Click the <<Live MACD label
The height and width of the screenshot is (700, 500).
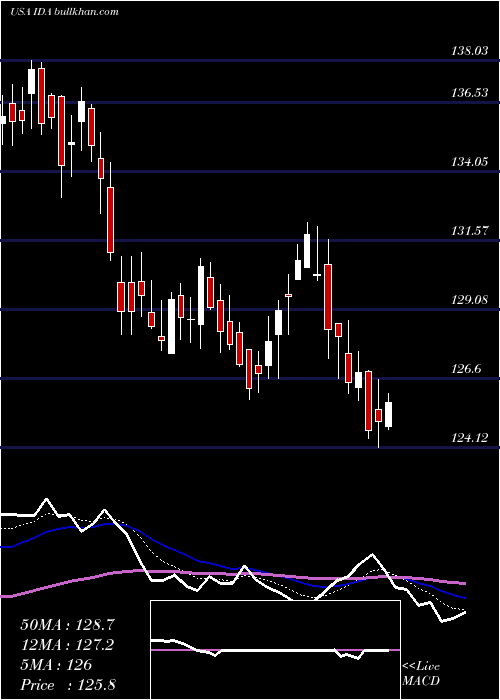click(421, 673)
